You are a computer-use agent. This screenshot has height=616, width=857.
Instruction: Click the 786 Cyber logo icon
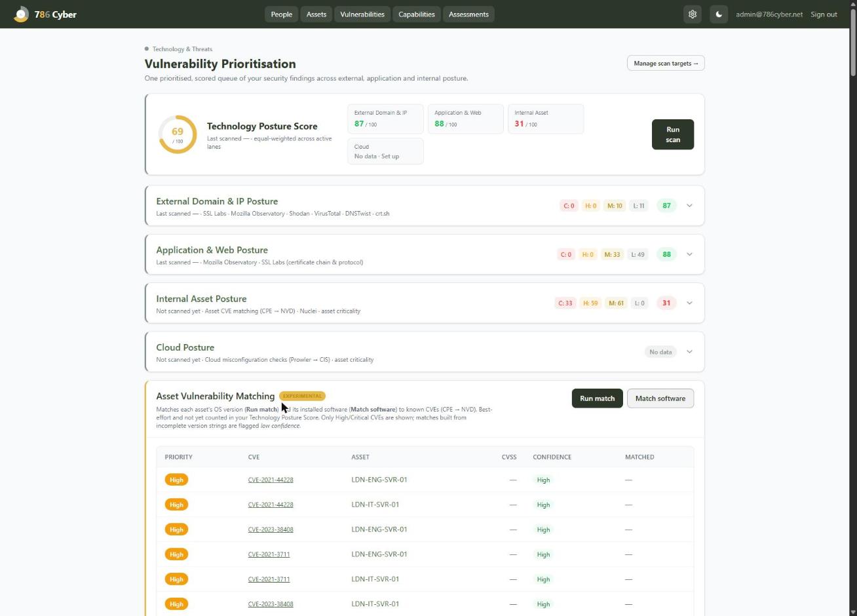pyautogui.click(x=21, y=14)
